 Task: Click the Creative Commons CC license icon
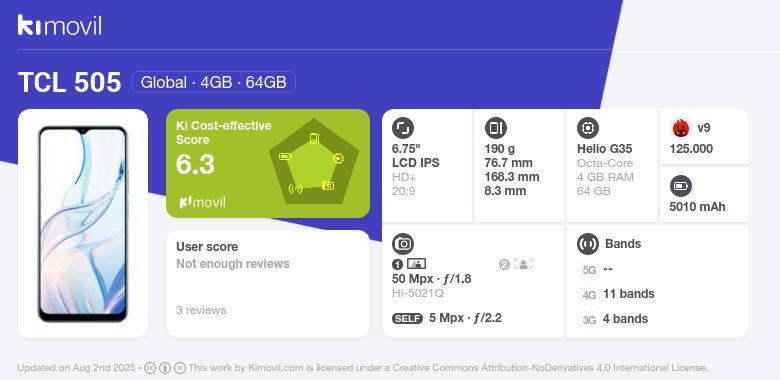pyautogui.click(x=150, y=368)
